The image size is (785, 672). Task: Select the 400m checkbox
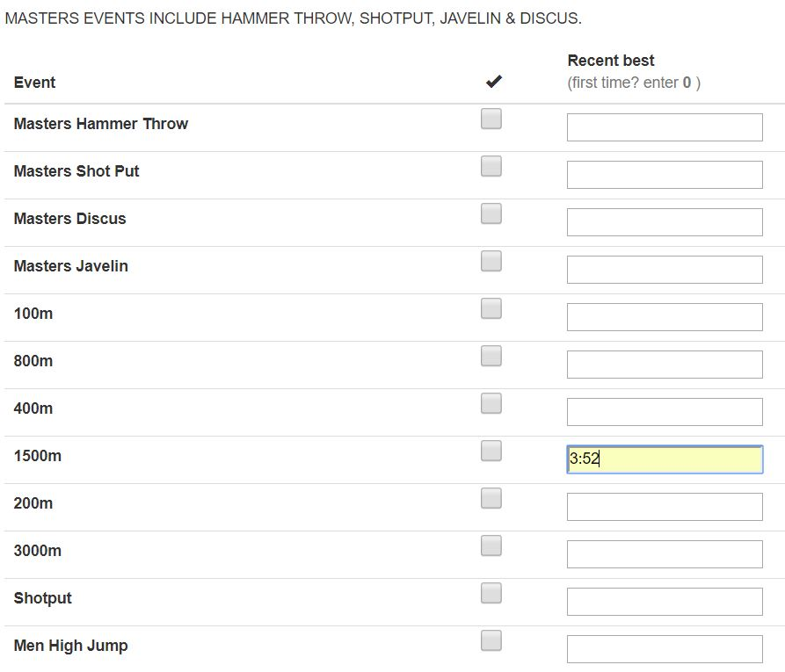pyautogui.click(x=491, y=403)
